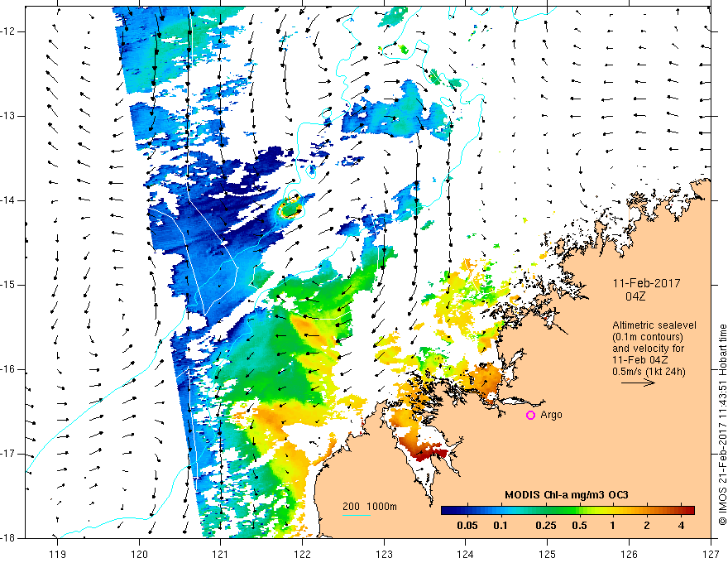Viewport: 728px width, 563px height.
Task: Click the 'MODIS Chl-a mg/m3 OC3' colorbar title
Action: (567, 495)
